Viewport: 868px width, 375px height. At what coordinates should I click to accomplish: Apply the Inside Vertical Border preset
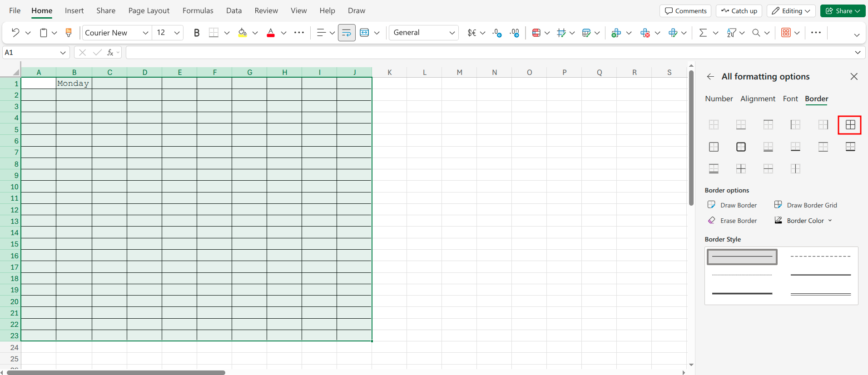(x=796, y=169)
